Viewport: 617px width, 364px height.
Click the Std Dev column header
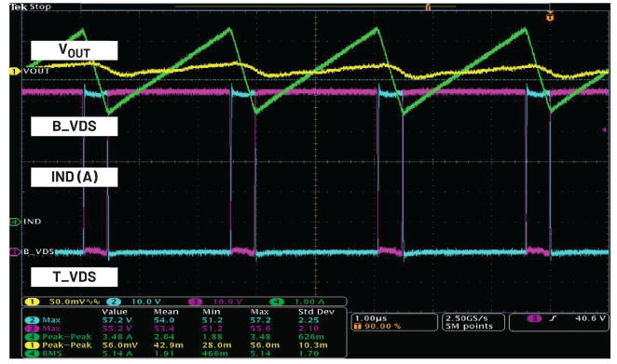pyautogui.click(x=316, y=312)
